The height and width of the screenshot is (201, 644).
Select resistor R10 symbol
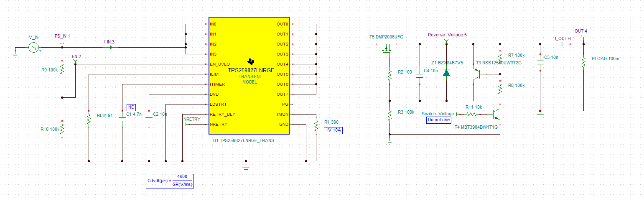point(62,130)
